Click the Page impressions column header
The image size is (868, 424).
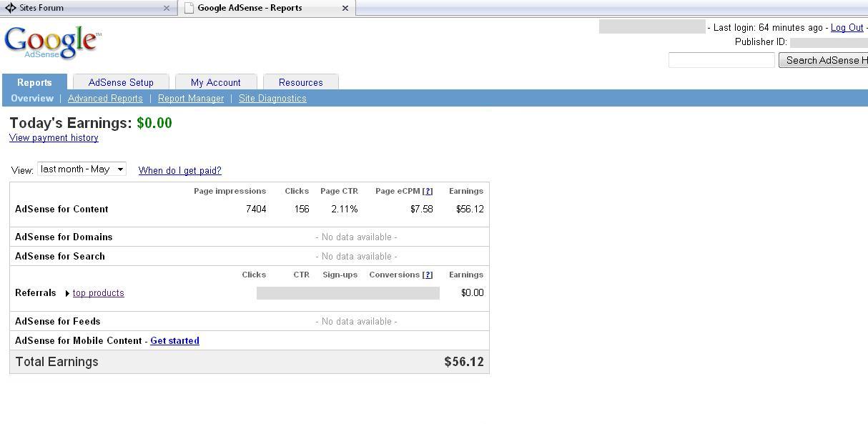point(230,191)
